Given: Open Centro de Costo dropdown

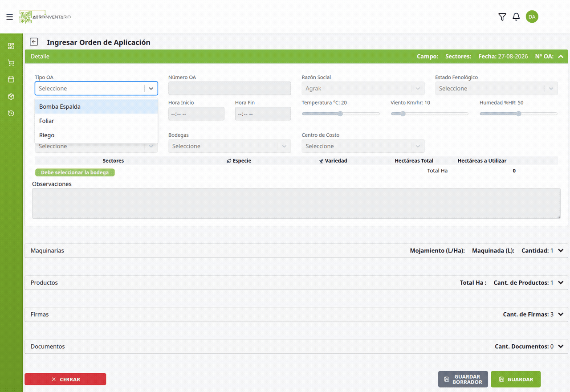Looking at the screenshot, I should point(363,146).
